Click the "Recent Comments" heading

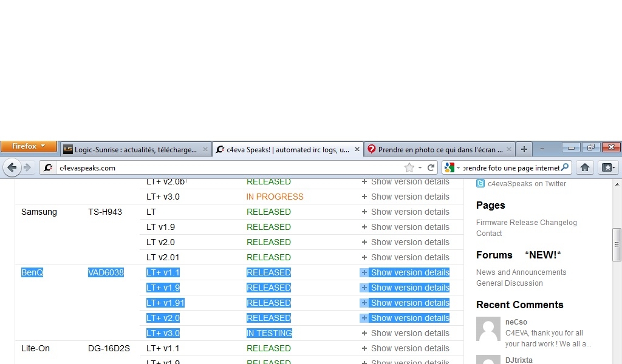pos(520,305)
